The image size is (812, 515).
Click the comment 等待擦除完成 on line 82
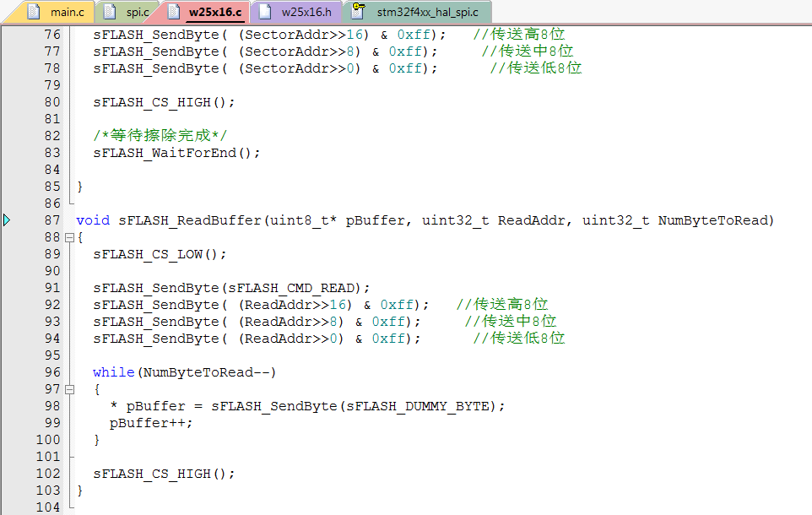coord(160,136)
